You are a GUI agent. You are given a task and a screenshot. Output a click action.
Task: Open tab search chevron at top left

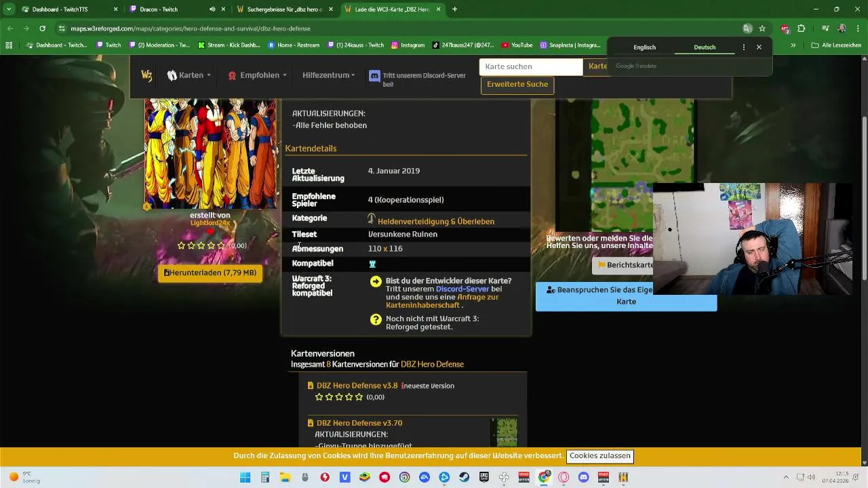(9, 9)
